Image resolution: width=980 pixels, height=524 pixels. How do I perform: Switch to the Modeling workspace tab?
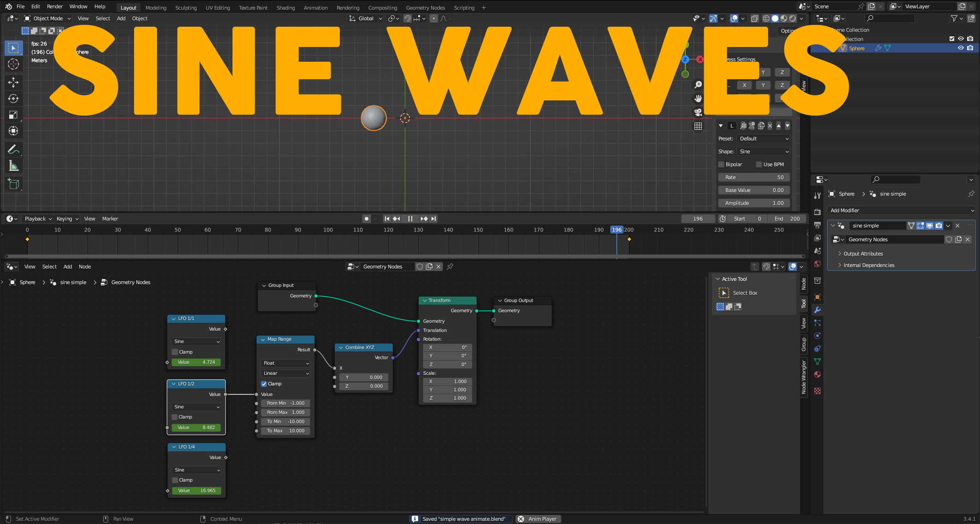point(156,7)
